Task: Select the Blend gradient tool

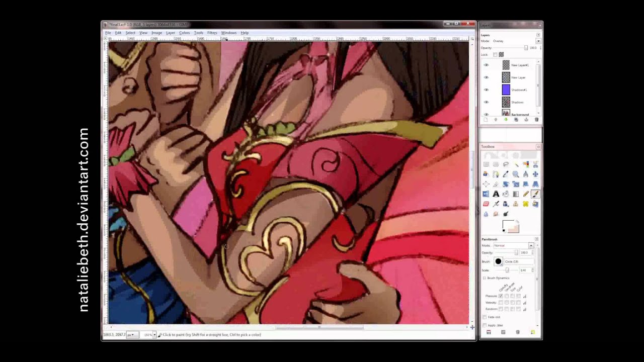Action: click(516, 194)
